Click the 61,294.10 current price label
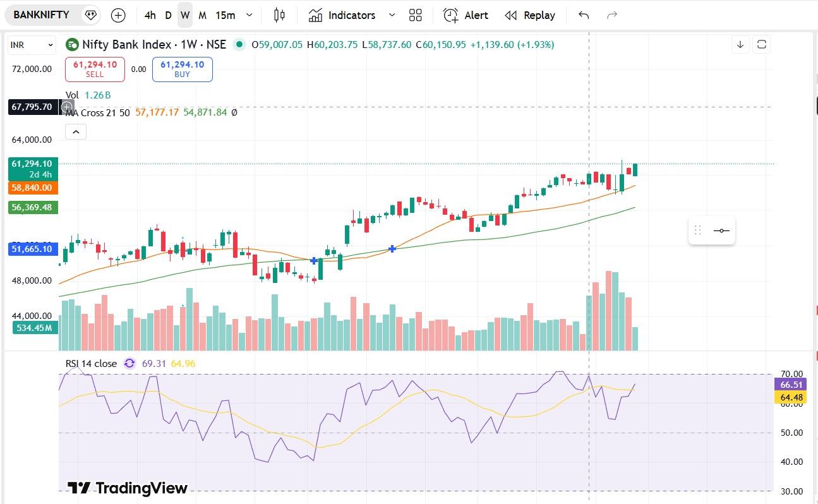This screenshot has width=818, height=504. pos(32,169)
